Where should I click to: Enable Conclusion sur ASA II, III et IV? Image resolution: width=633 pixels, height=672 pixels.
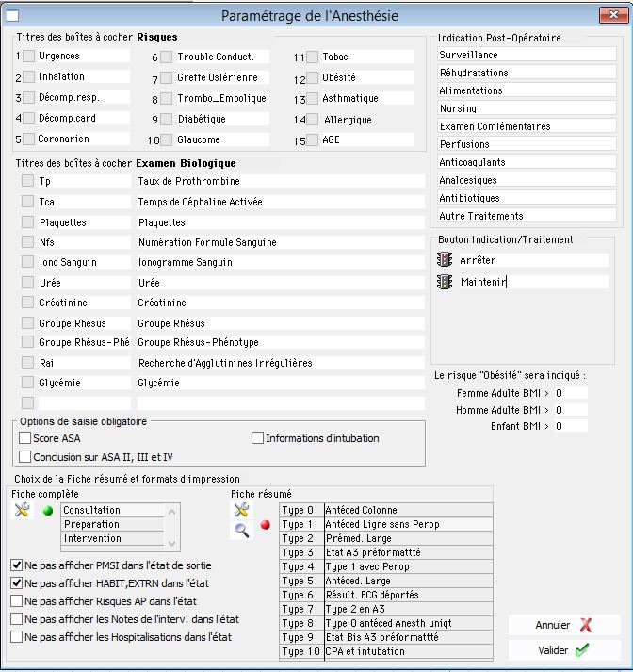(24, 457)
